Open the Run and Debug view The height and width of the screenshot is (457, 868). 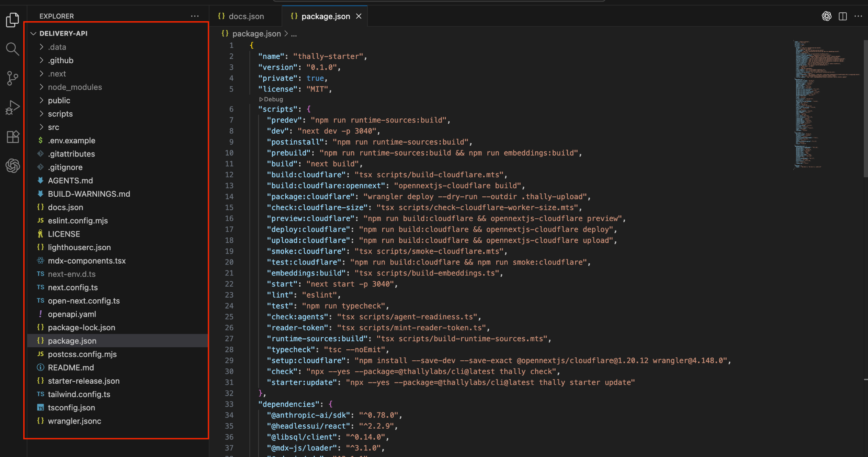point(13,108)
